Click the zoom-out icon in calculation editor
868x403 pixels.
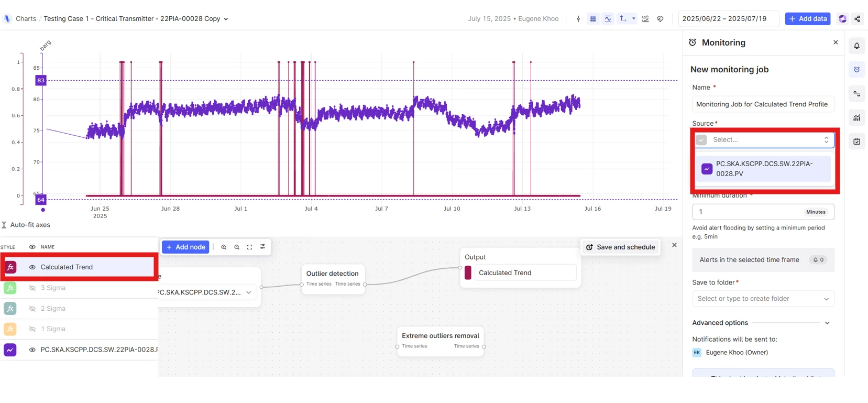pos(237,247)
